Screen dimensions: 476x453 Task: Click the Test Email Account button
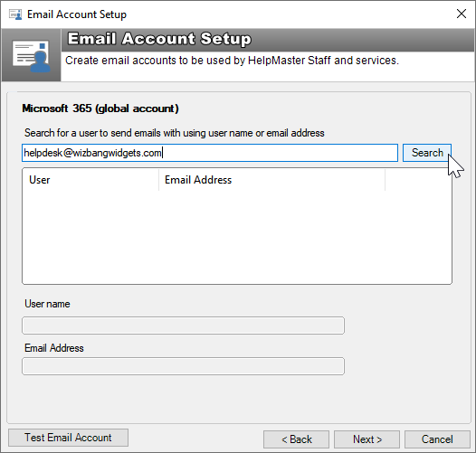(x=68, y=438)
